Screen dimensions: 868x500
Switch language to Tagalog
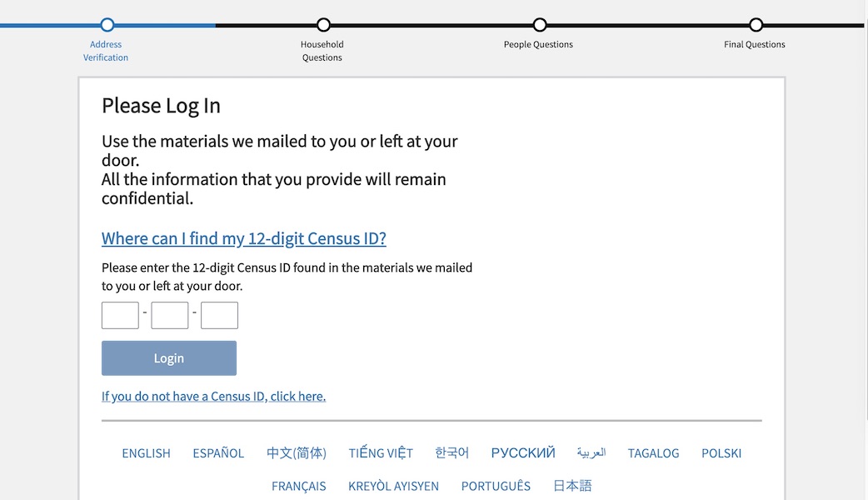point(653,453)
